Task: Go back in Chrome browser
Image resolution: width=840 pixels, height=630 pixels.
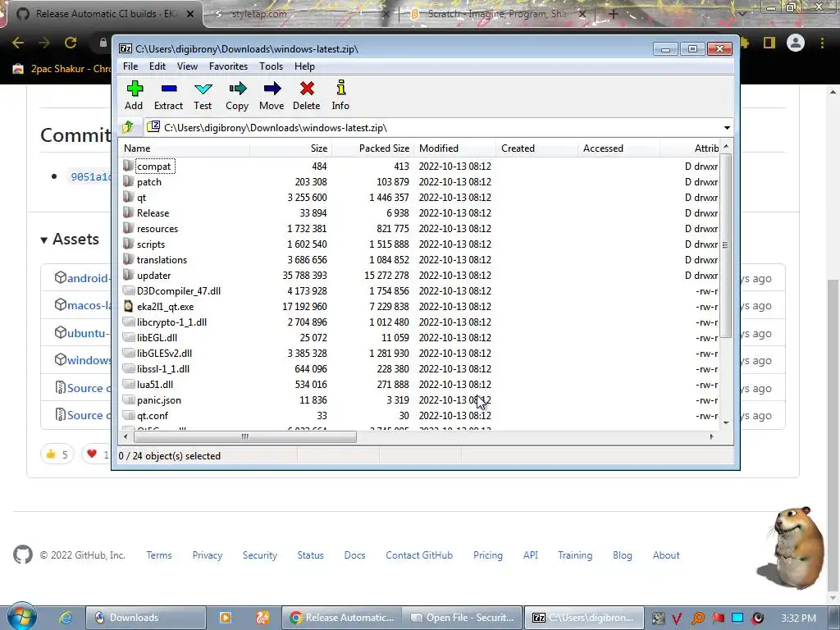Action: [x=18, y=43]
